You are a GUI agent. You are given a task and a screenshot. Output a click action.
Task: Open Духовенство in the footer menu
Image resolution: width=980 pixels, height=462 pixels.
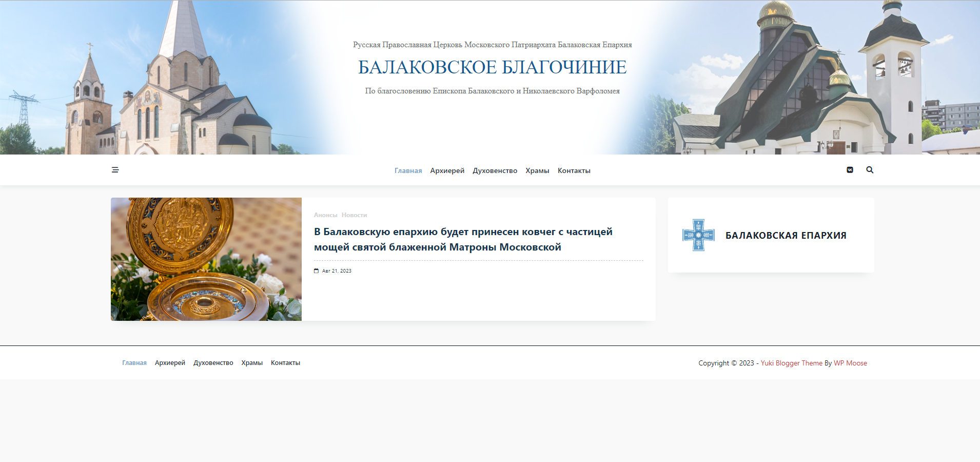(x=213, y=363)
